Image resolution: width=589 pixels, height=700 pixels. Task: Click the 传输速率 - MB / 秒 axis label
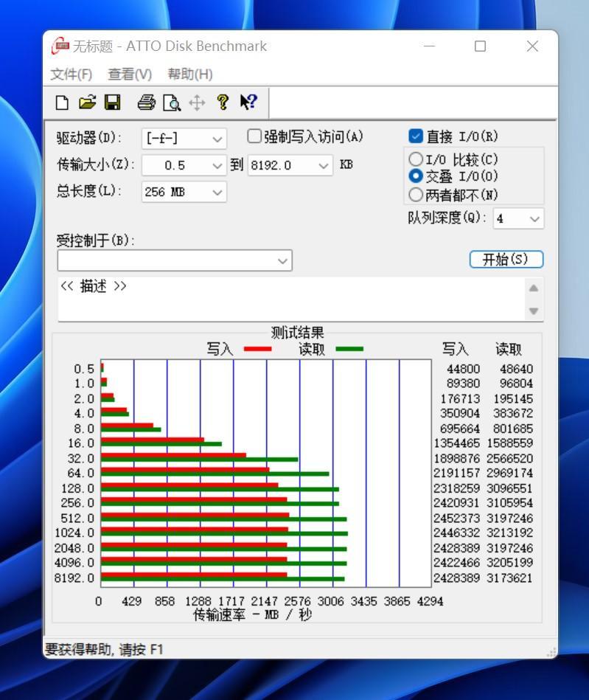tap(253, 615)
